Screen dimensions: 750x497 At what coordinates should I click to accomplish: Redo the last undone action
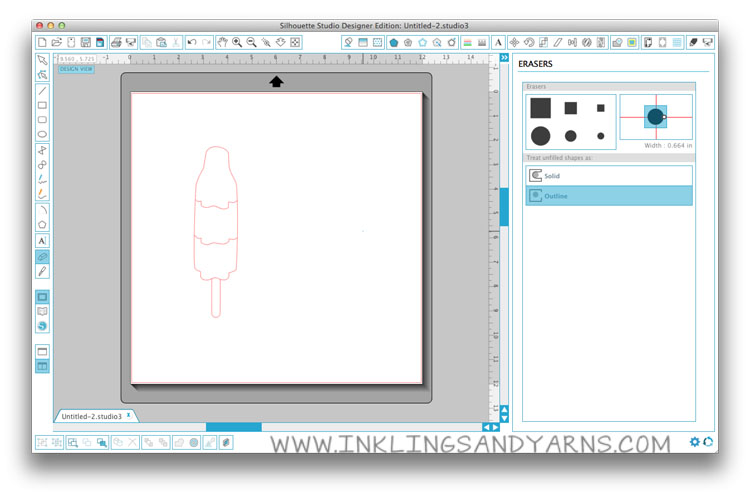click(x=206, y=43)
